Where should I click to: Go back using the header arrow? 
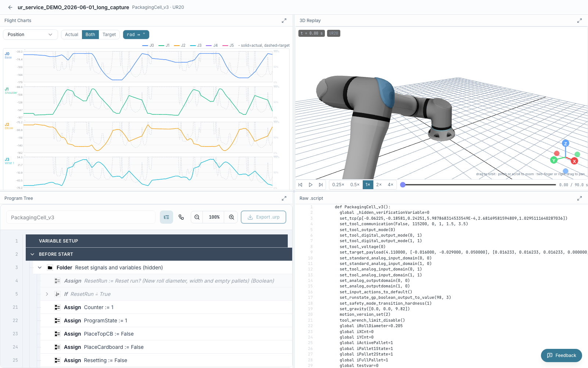click(x=10, y=7)
